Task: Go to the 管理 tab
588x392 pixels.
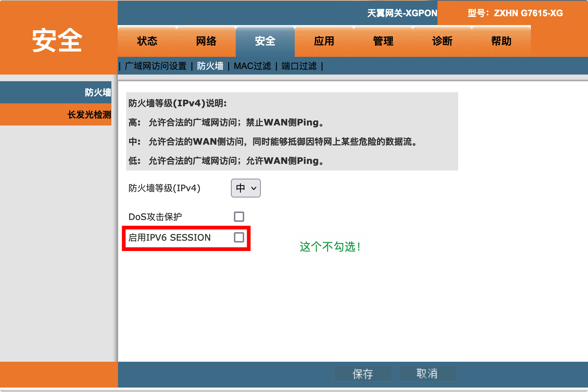Action: coord(383,41)
